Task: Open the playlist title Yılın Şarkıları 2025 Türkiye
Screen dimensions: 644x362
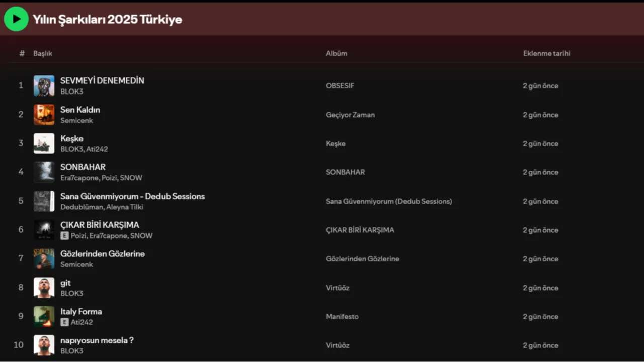Action: point(107,20)
